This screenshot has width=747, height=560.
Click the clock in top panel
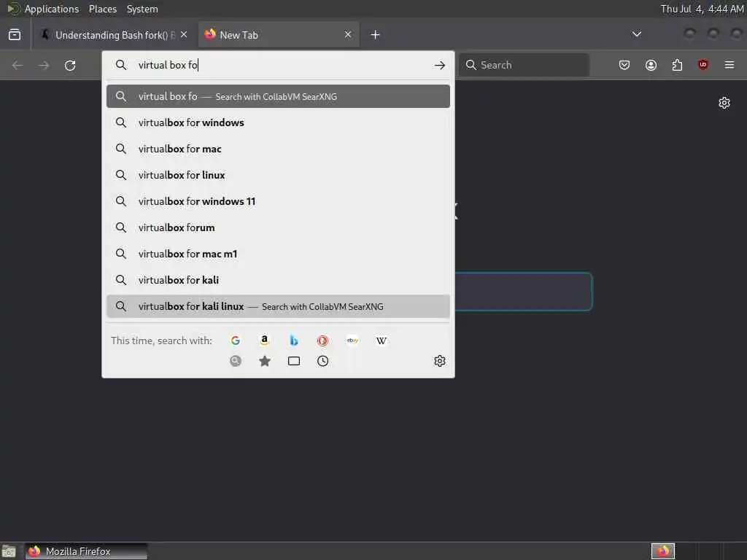pyautogui.click(x=702, y=9)
